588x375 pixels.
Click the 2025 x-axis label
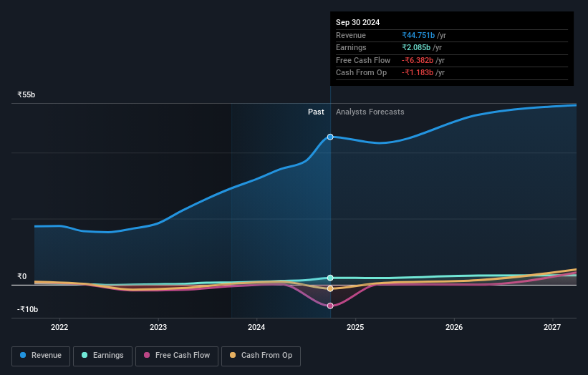click(355, 327)
